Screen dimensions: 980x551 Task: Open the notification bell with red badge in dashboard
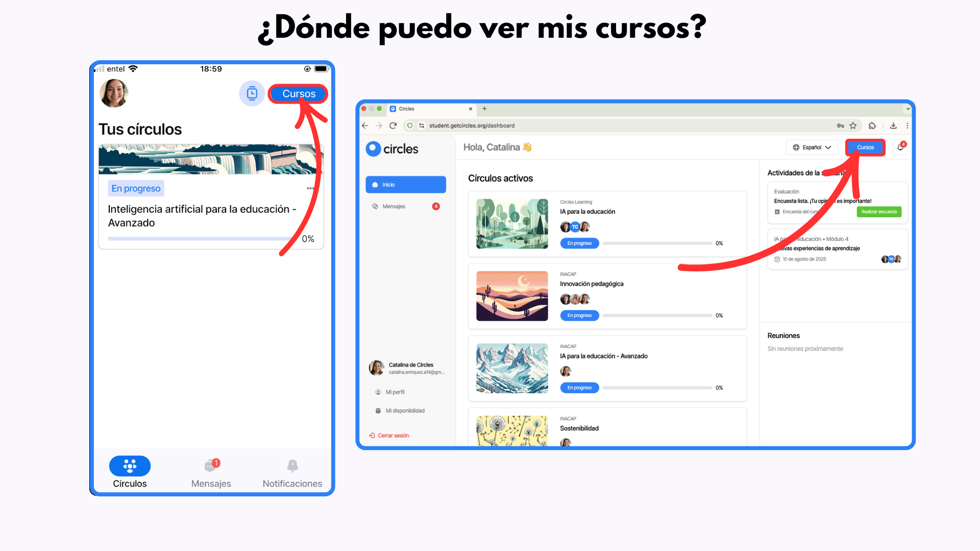click(901, 147)
